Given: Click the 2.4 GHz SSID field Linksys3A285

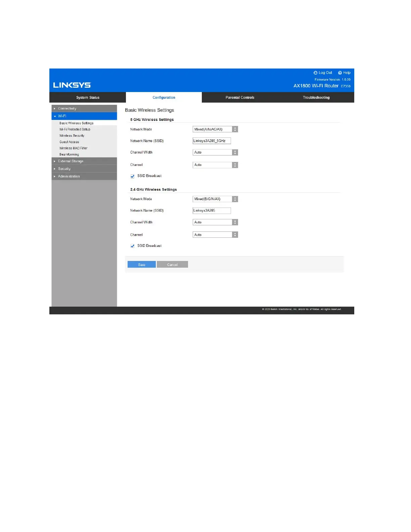Looking at the screenshot, I should coord(212,211).
